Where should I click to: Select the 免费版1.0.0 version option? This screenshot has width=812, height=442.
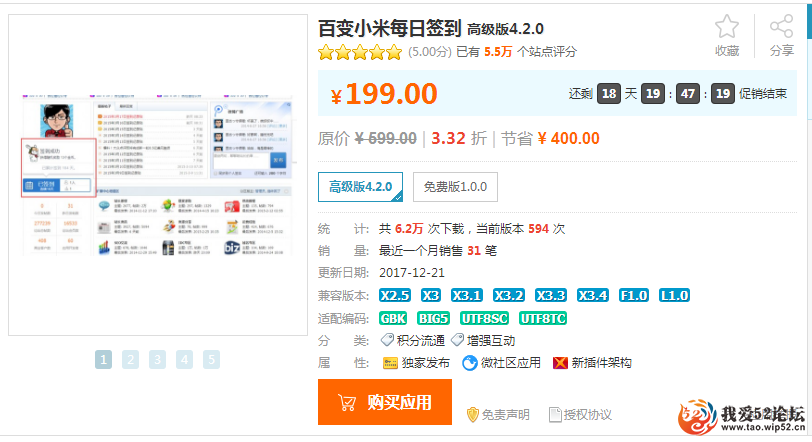[455, 187]
